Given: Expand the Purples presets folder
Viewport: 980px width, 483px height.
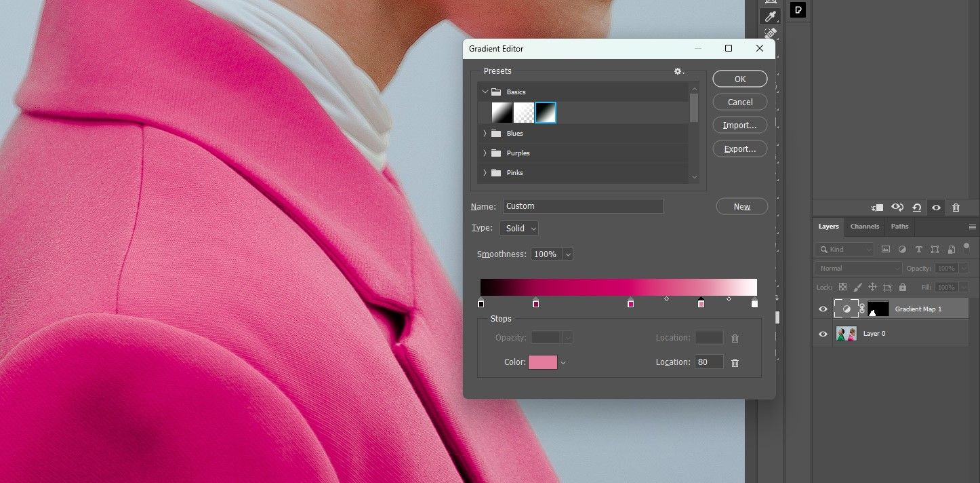Looking at the screenshot, I should 485,153.
